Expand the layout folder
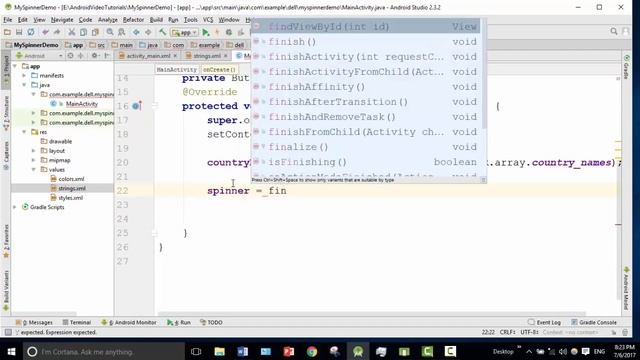The height and width of the screenshot is (360, 640). (x=34, y=151)
